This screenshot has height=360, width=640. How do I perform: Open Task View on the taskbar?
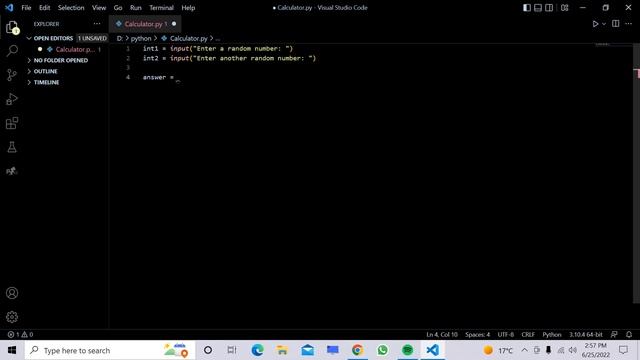[x=232, y=350]
